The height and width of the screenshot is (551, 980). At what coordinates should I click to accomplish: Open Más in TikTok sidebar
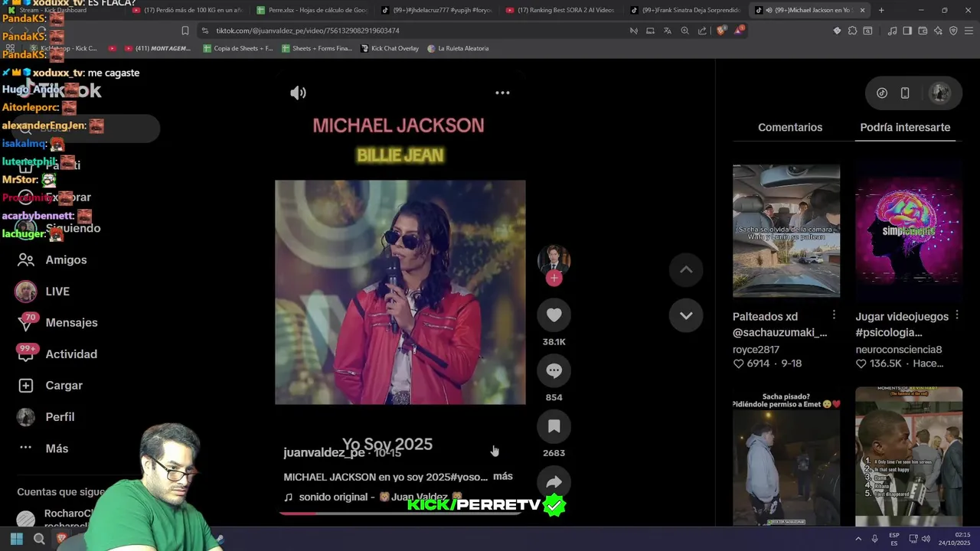[43, 448]
